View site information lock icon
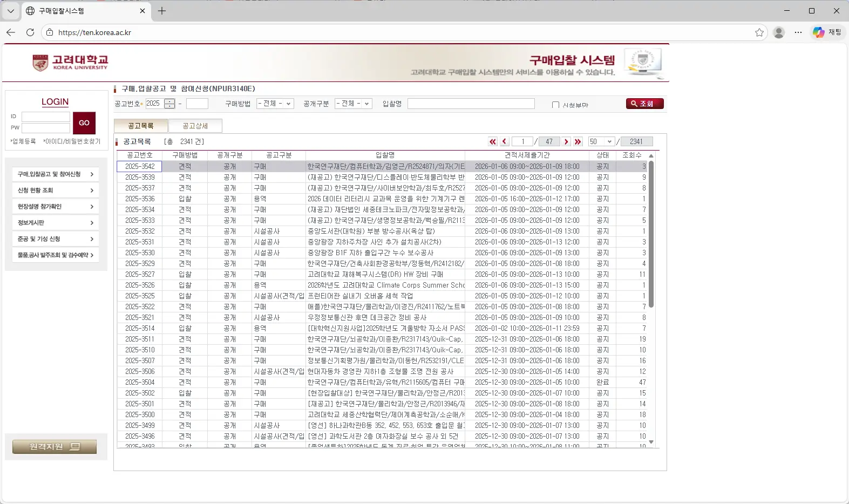The image size is (849, 504). coord(50,32)
